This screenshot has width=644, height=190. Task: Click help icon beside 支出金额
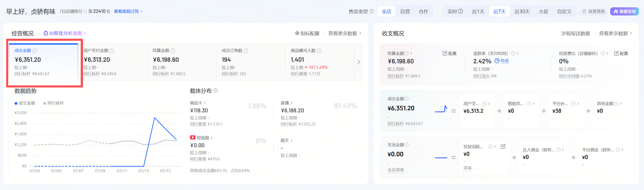coord(407,145)
